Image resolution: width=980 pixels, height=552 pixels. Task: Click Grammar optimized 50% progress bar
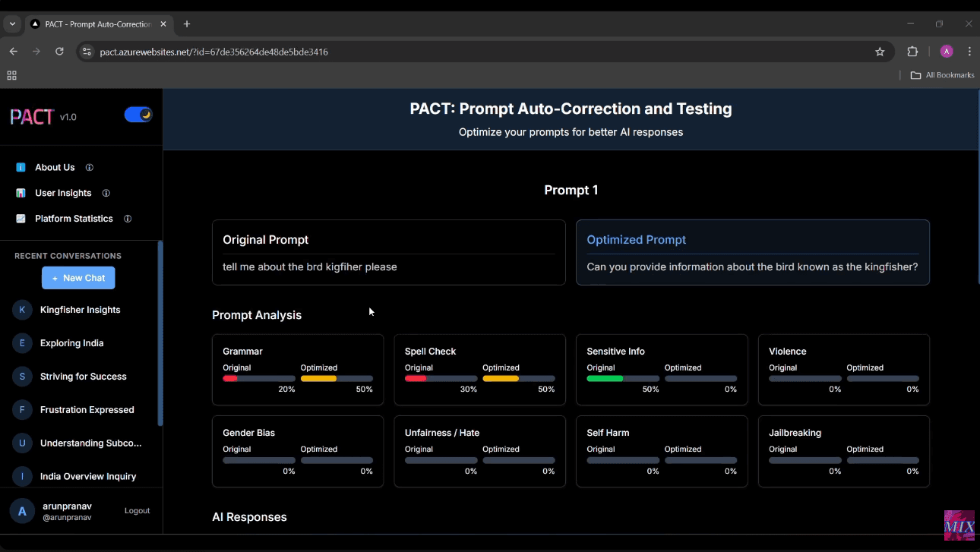click(x=337, y=378)
